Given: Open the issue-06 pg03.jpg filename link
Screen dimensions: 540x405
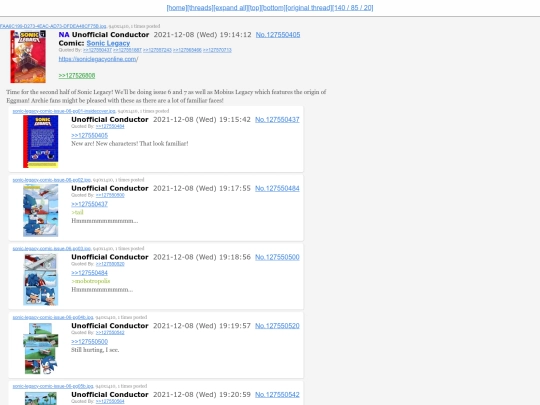Looking at the screenshot, I should pyautogui.click(x=52, y=248).
